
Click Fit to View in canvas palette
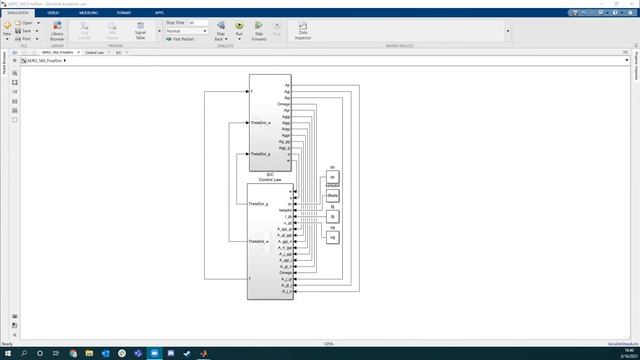(x=15, y=82)
